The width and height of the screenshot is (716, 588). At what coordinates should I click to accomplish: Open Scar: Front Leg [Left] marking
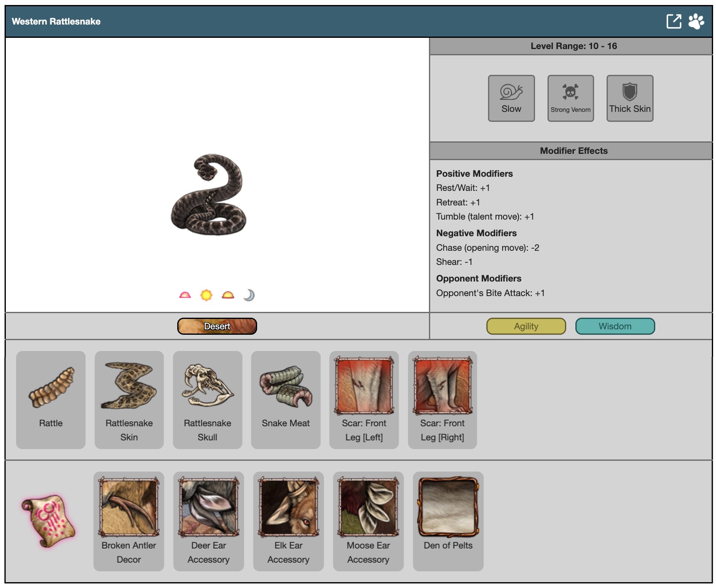point(364,399)
